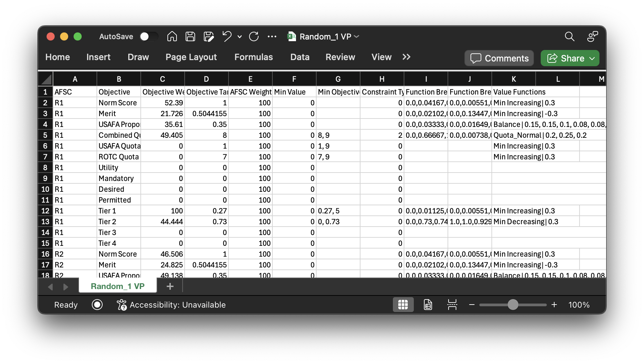Select column A header
This screenshot has height=364, width=644.
pos(75,79)
